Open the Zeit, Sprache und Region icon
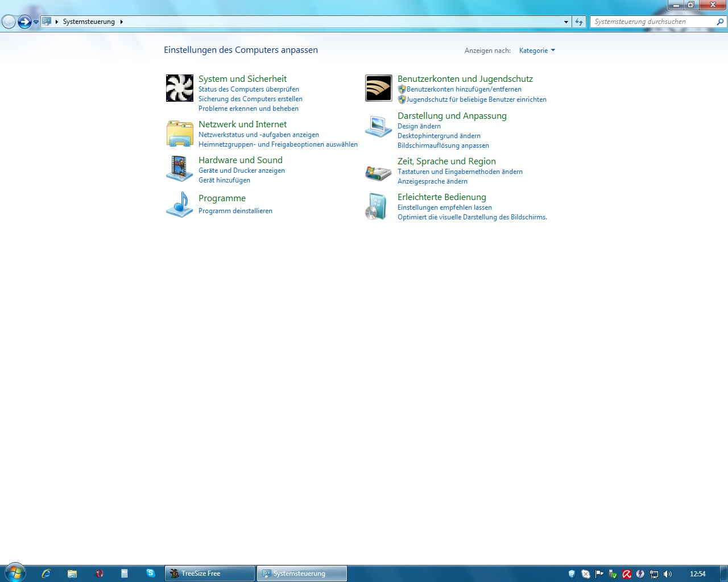Viewport: 728px width, 582px height. pyautogui.click(x=379, y=173)
